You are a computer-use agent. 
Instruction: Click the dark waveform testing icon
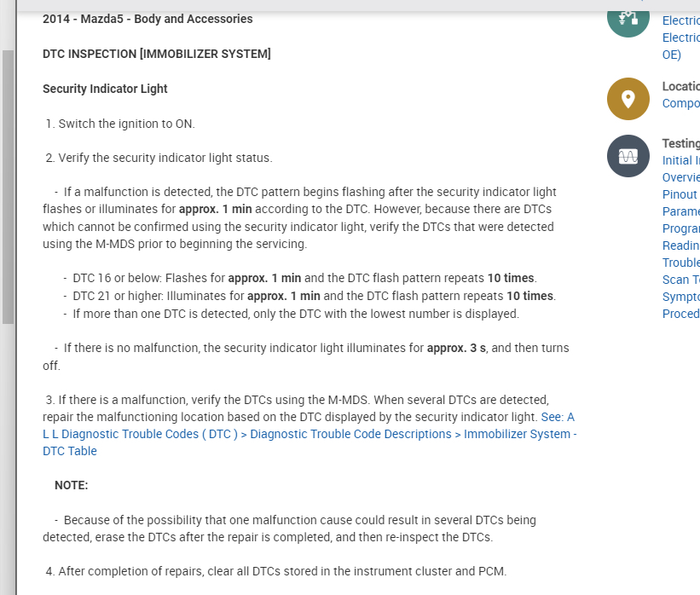point(628,156)
